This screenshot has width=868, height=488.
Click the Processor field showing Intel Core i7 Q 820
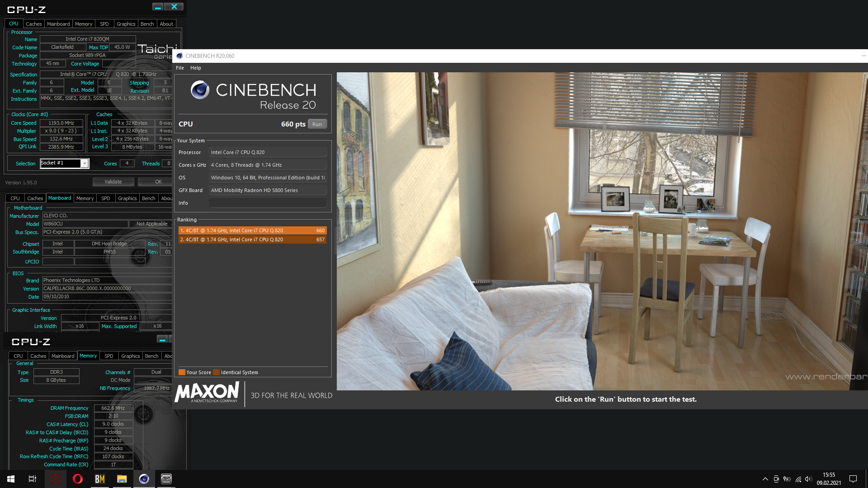(x=268, y=152)
